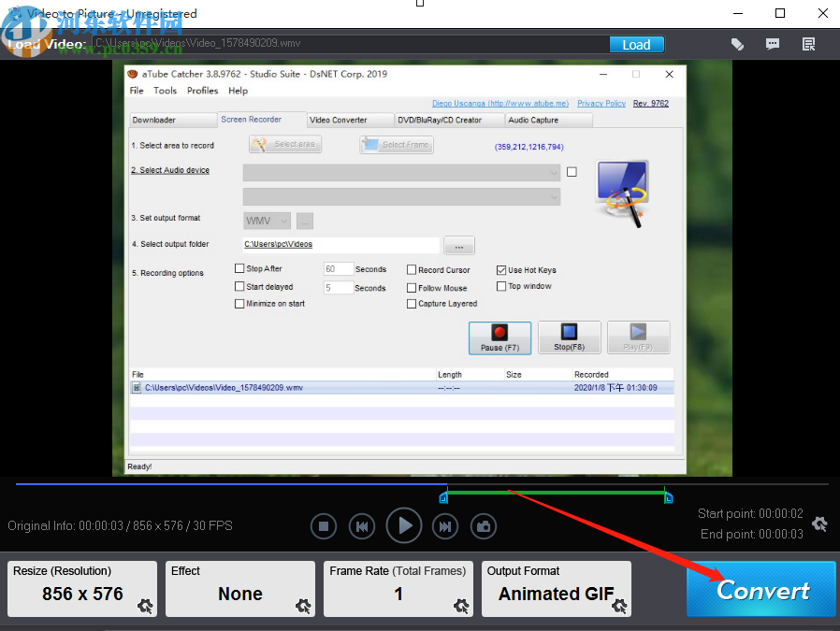Enable the Top window checkbox
Image resolution: width=840 pixels, height=631 pixels.
tap(501, 286)
